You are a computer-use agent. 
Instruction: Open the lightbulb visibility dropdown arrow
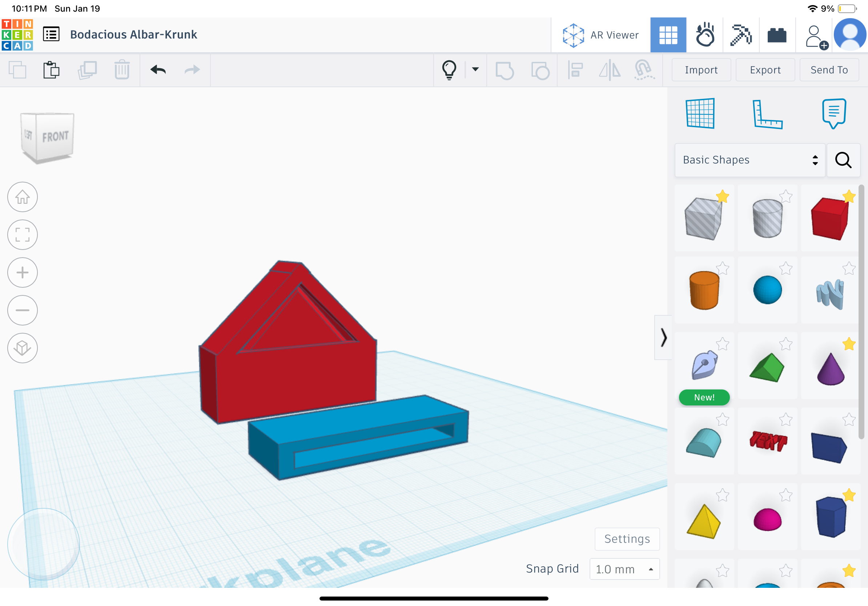click(x=475, y=69)
